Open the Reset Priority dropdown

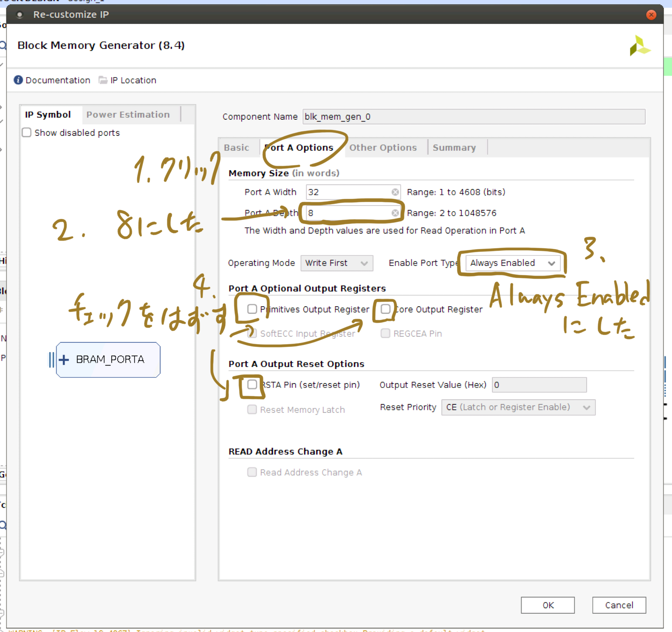518,407
